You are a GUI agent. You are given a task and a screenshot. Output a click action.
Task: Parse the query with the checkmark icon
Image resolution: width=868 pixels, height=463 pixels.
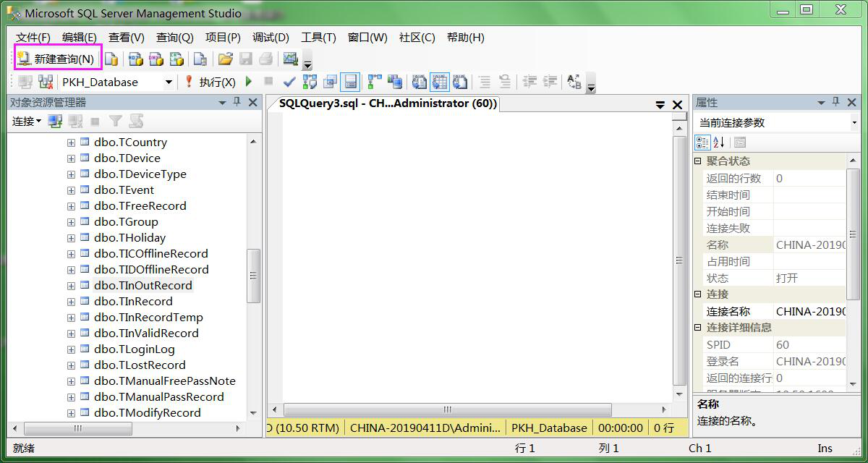289,82
